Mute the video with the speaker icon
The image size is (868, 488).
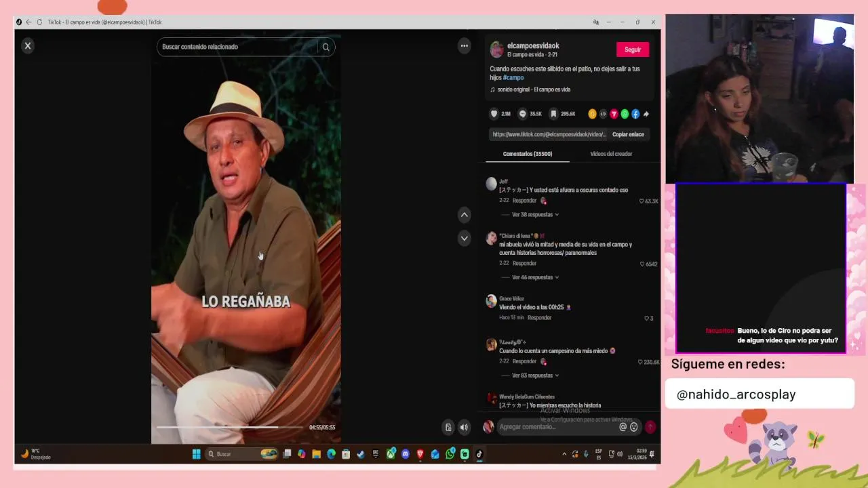pos(464,427)
